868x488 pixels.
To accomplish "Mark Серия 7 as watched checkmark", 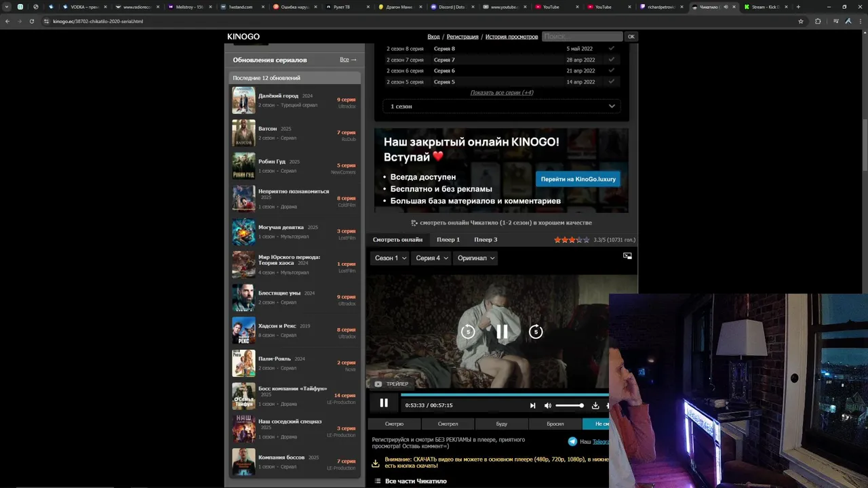I will point(611,60).
